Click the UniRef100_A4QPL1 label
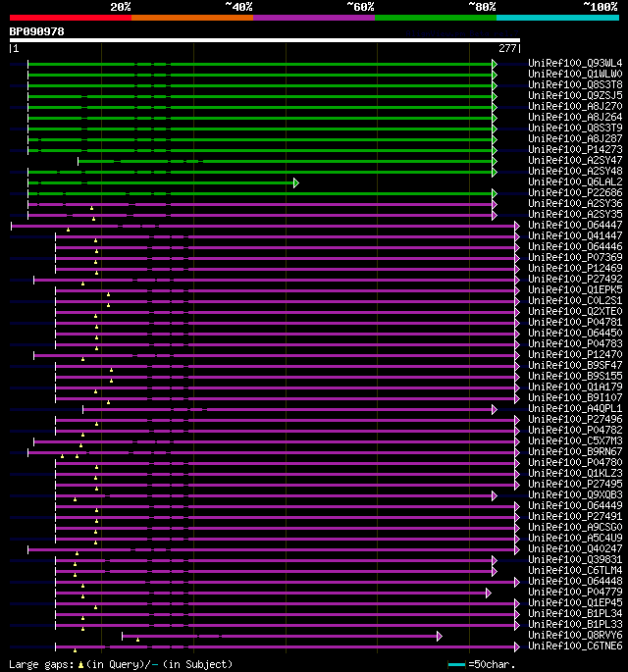Viewport: 628px width, 672px height. point(575,409)
